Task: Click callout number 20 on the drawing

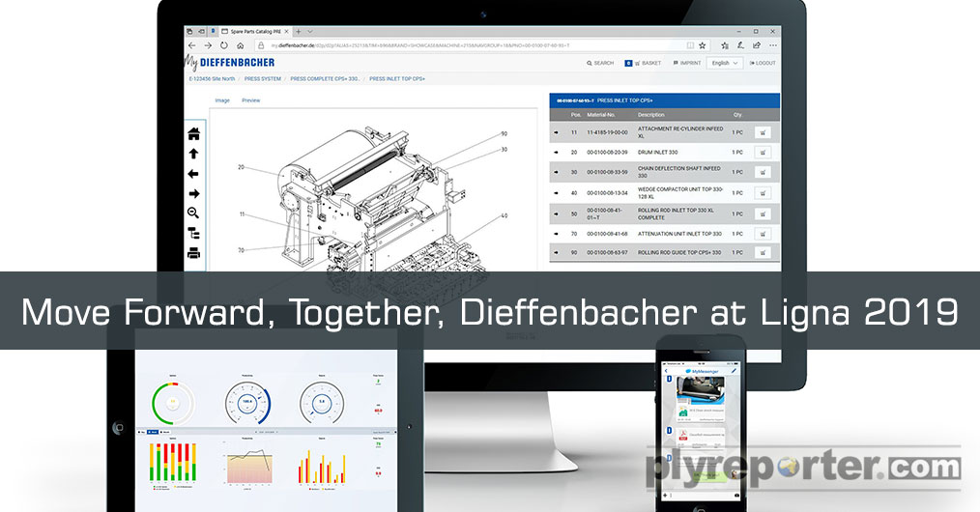Action: [x=242, y=167]
